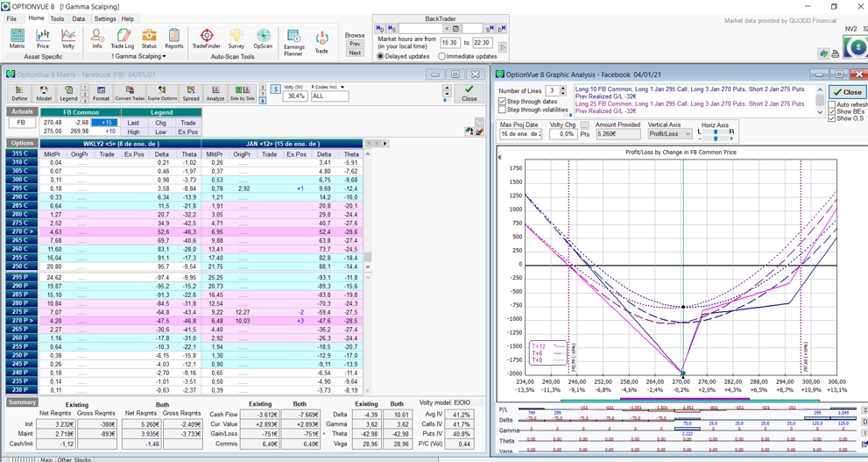Screen dimensions: 868x462
Task: Launch the OpScan tool
Action: [263, 39]
